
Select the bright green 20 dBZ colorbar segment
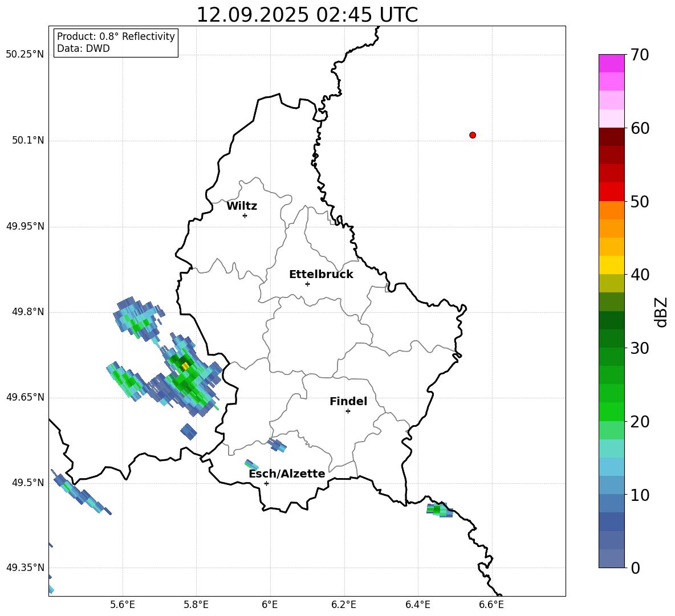611,411
